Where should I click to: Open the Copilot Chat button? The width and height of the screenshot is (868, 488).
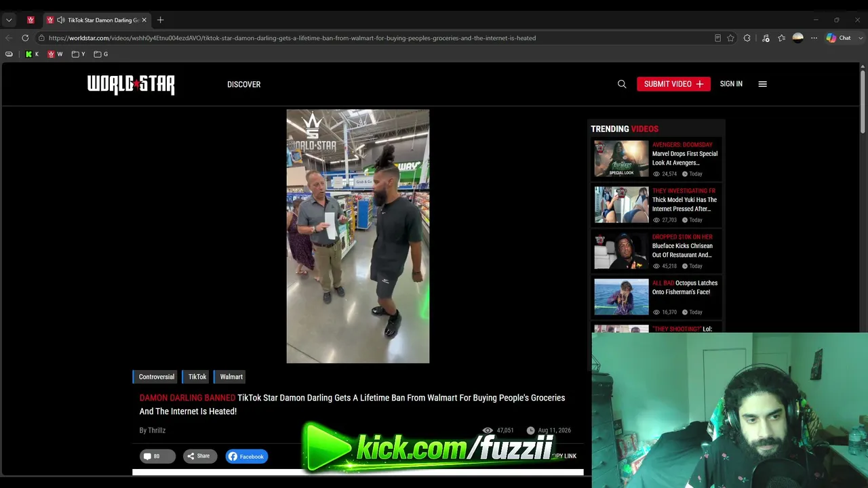(838, 38)
